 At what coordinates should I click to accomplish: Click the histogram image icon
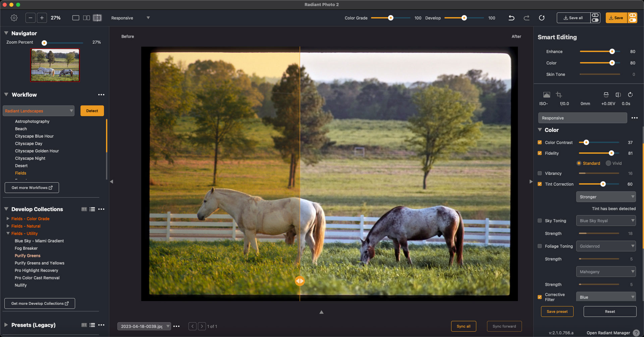pyautogui.click(x=547, y=95)
